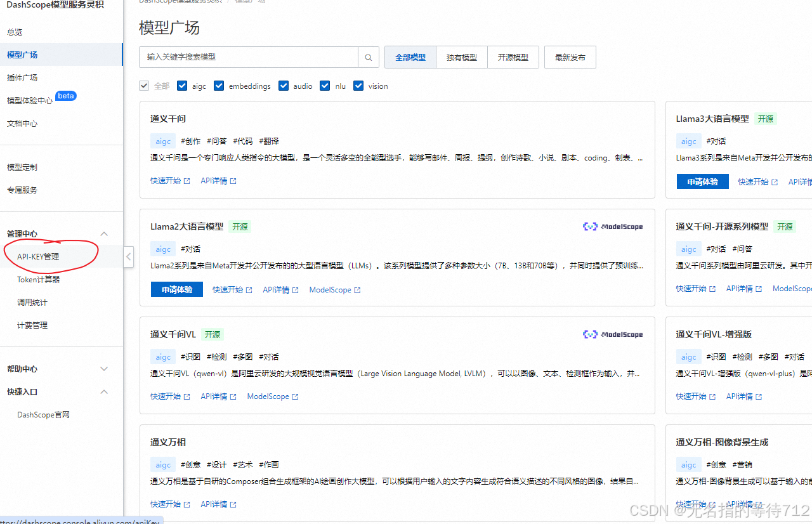Open 专属服务 in the sidebar
Screen dimensions: 812x524
[22, 190]
